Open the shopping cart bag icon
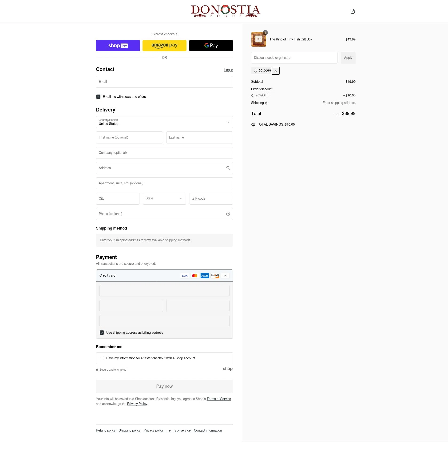 point(353,11)
